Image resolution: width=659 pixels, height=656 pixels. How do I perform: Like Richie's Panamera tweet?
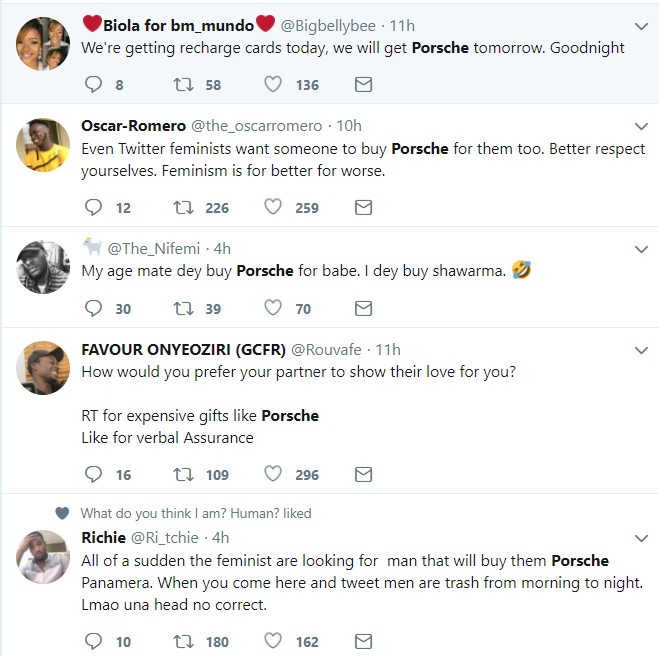pyautogui.click(x=273, y=641)
